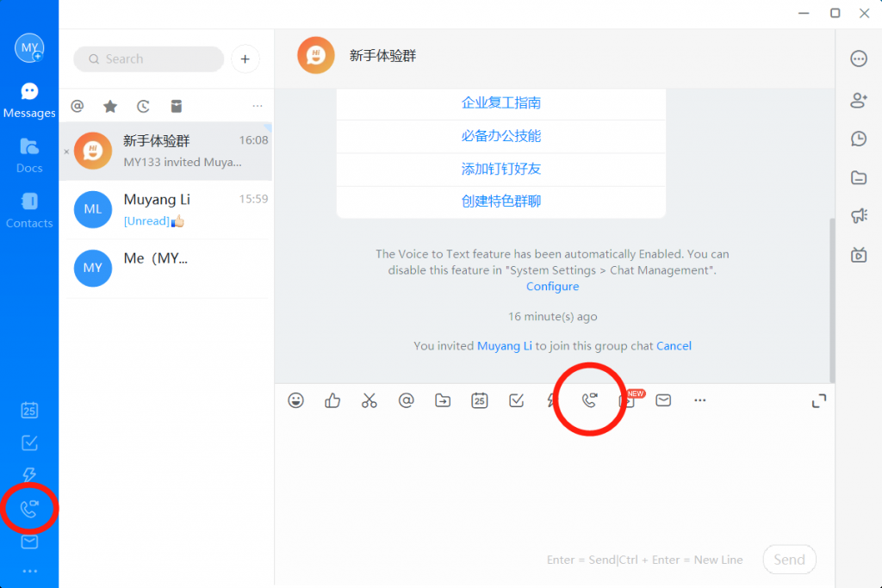This screenshot has height=588, width=882.
Task: Click the Search input field
Action: point(149,59)
